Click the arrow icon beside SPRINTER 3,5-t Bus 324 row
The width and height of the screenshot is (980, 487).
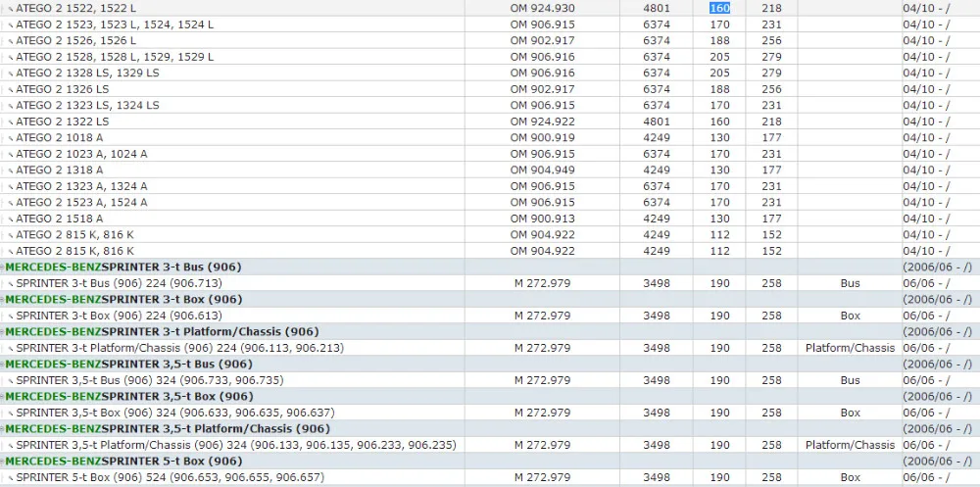pyautogui.click(x=11, y=382)
